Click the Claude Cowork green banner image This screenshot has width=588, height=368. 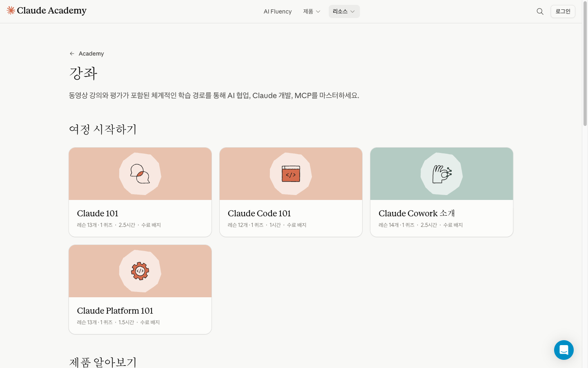pyautogui.click(x=442, y=174)
